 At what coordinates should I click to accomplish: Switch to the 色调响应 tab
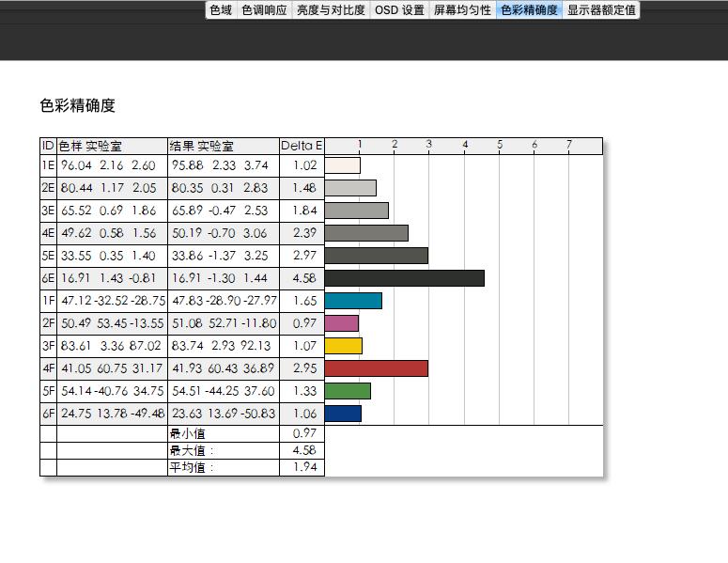[x=264, y=10]
